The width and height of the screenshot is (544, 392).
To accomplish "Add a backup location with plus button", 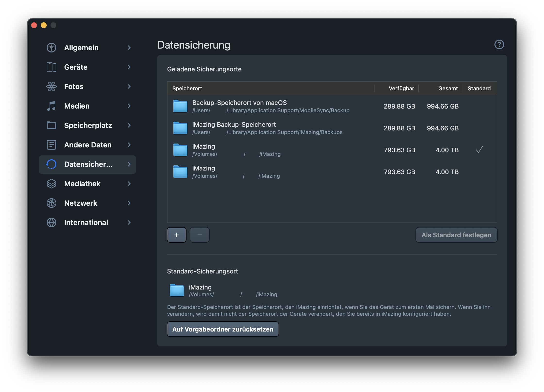I will click(x=177, y=235).
